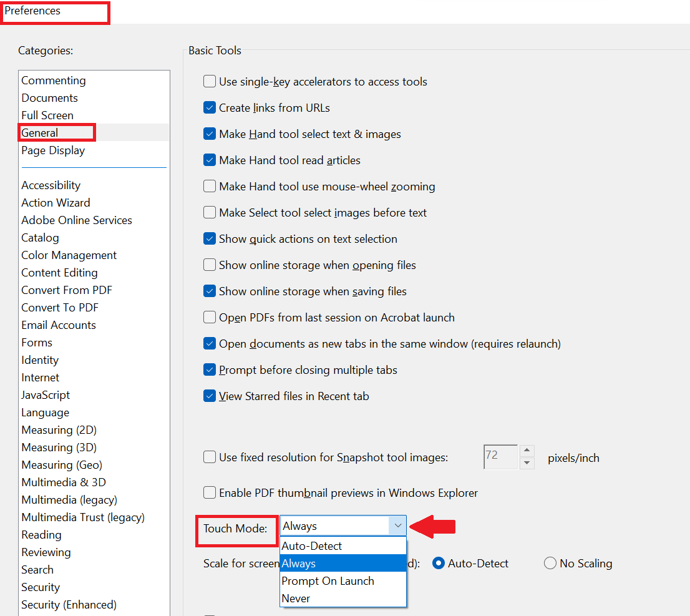690x616 pixels.
Task: Open Accessibility preferences
Action: tap(51, 185)
